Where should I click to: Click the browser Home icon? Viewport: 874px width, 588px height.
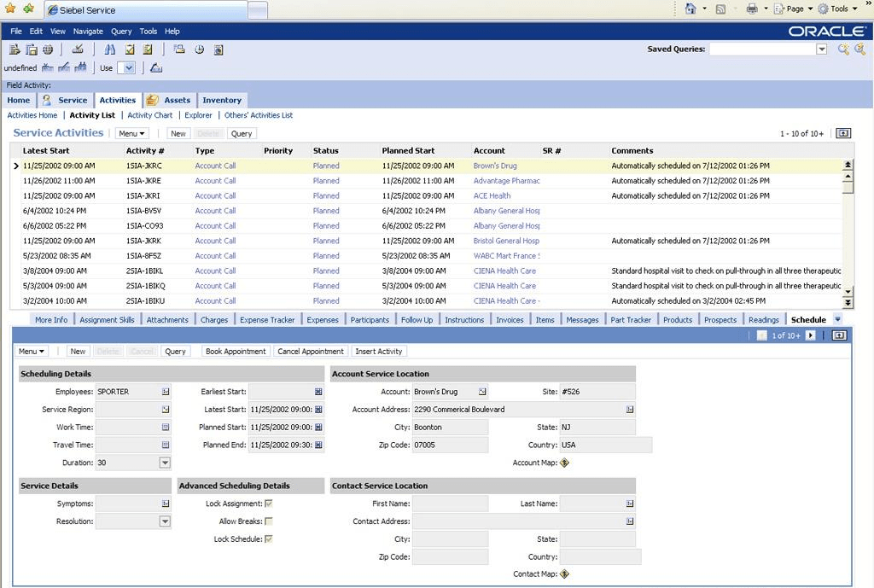tap(690, 9)
